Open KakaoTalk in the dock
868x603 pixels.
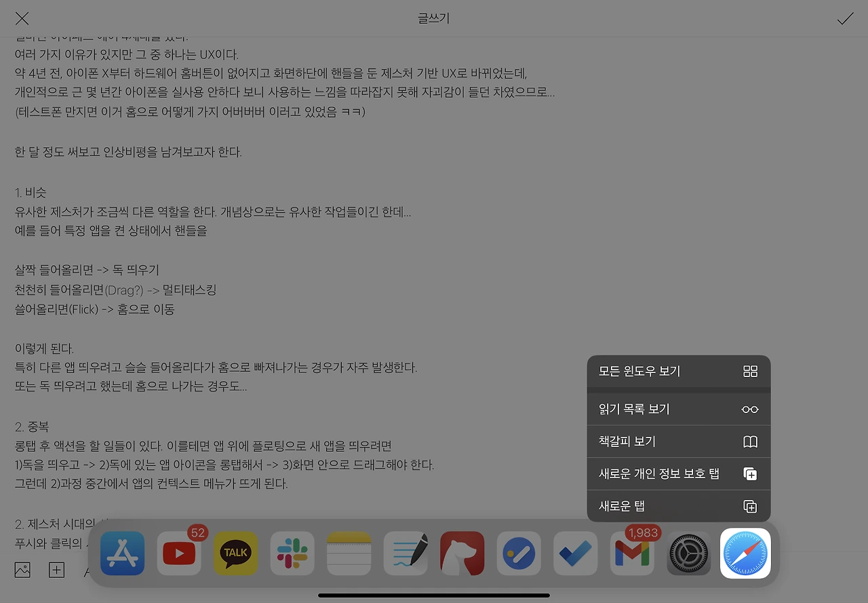[236, 553]
